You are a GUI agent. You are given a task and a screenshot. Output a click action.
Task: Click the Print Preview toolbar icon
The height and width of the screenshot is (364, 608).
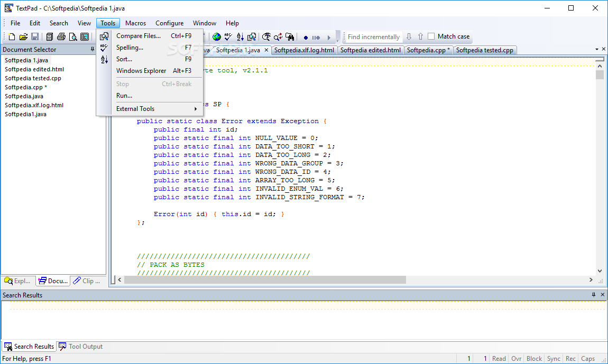[72, 37]
